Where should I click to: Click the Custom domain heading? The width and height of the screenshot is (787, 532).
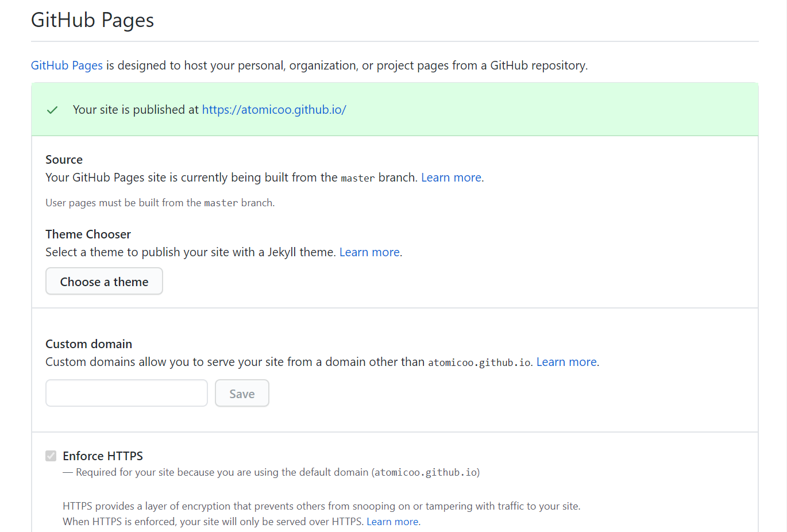[89, 344]
